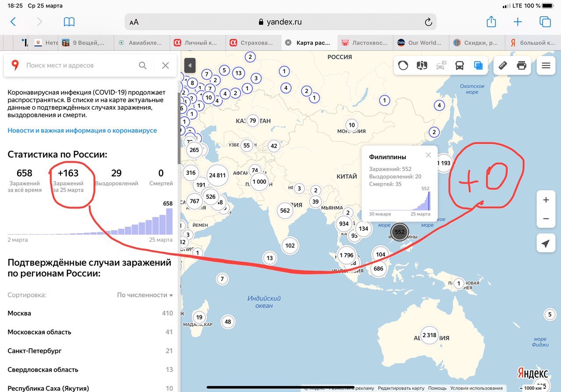Click the magnifier search icon
561x392 pixels.
(143, 65)
